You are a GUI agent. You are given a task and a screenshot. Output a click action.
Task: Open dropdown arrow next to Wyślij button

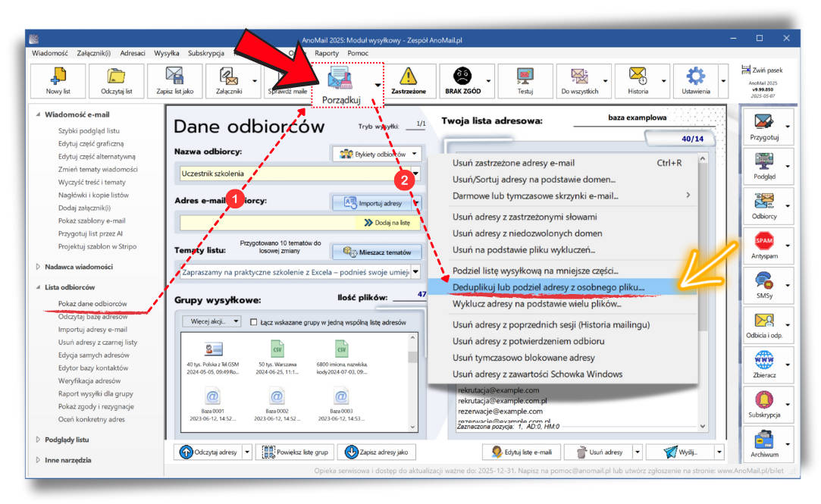(x=719, y=452)
